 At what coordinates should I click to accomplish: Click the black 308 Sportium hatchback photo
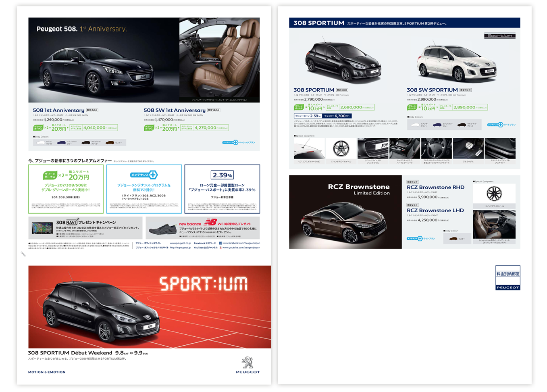[343, 60]
